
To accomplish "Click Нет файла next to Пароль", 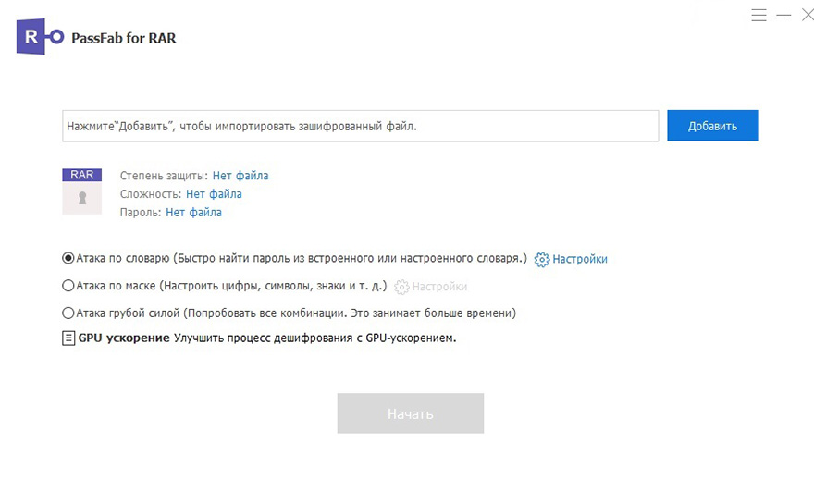I will (193, 213).
